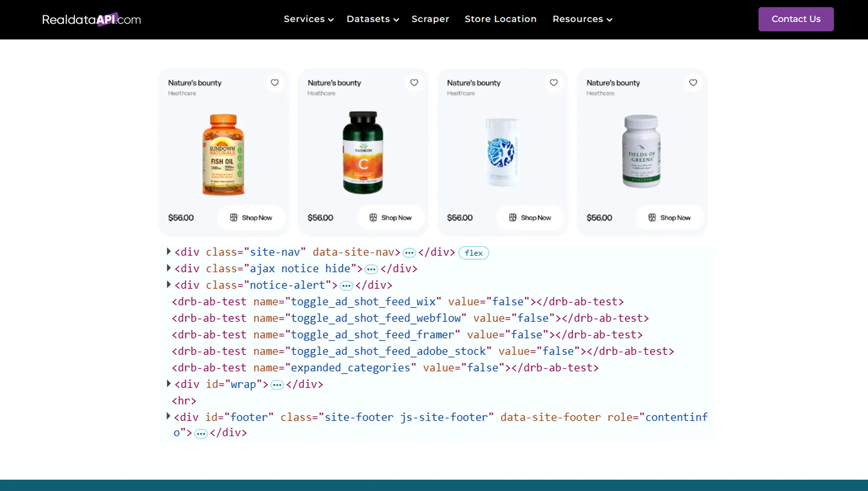
Task: Click the heart icon on the Fields of Greens card
Action: [x=693, y=82]
